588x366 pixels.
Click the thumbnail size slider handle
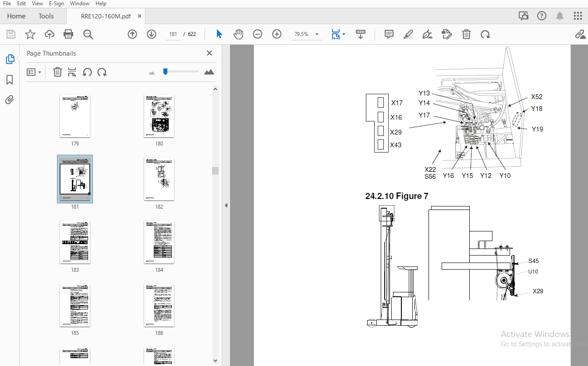[x=165, y=71]
